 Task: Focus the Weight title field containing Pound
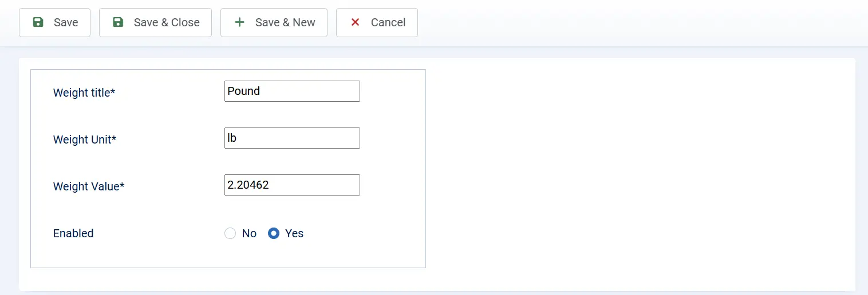(x=292, y=91)
